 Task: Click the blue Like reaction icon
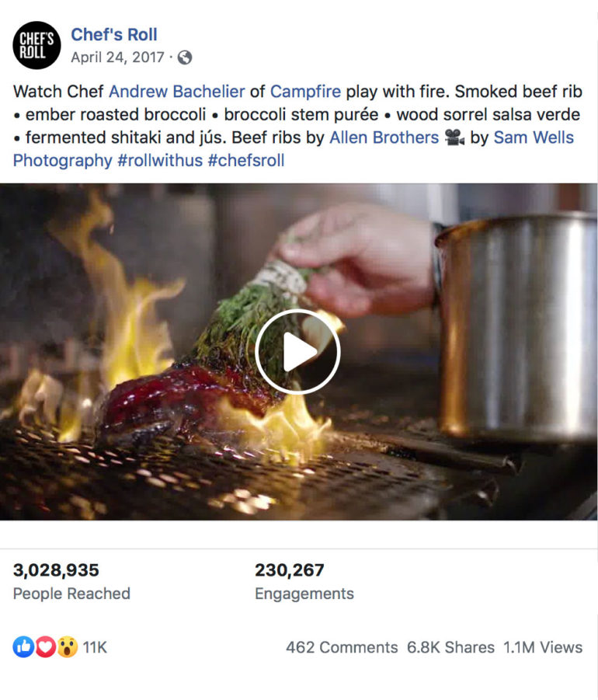[23, 647]
